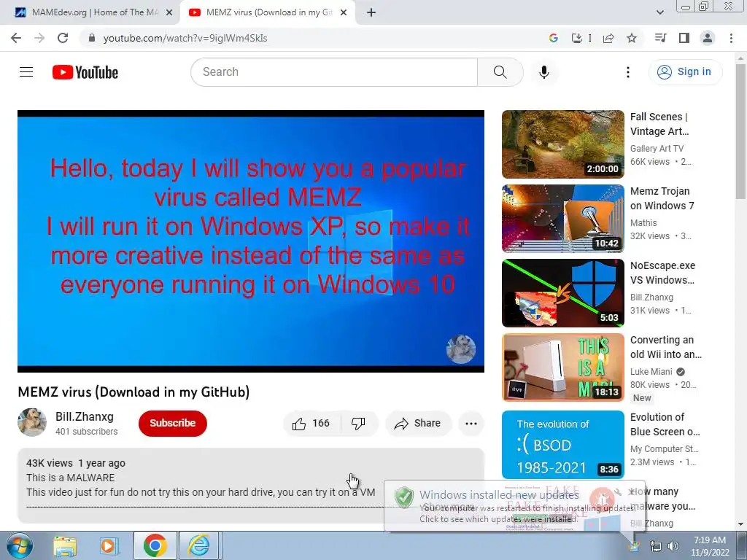The image size is (747, 560).
Task: Open Bill.Zhanxg channel name link
Action: point(85,416)
